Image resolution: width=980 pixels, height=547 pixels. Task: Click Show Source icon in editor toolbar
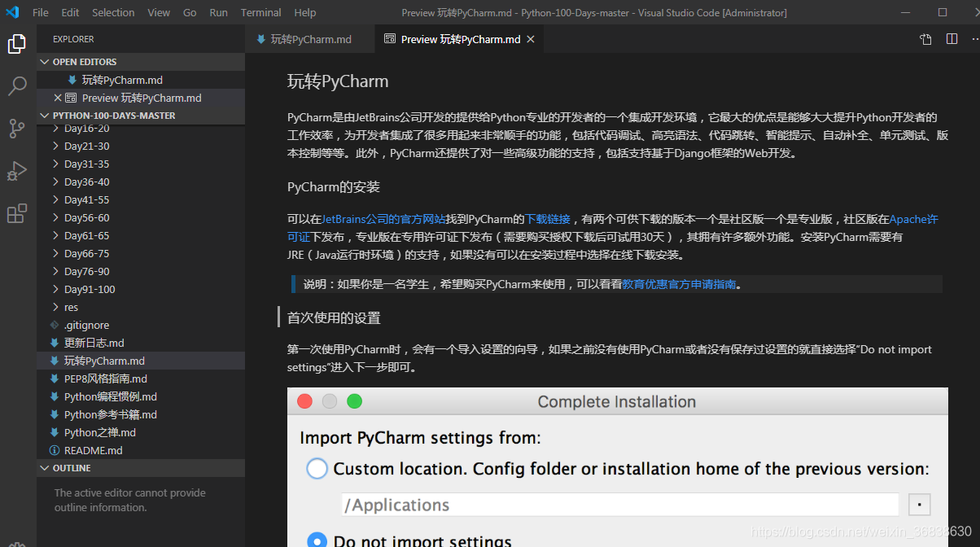click(x=925, y=39)
